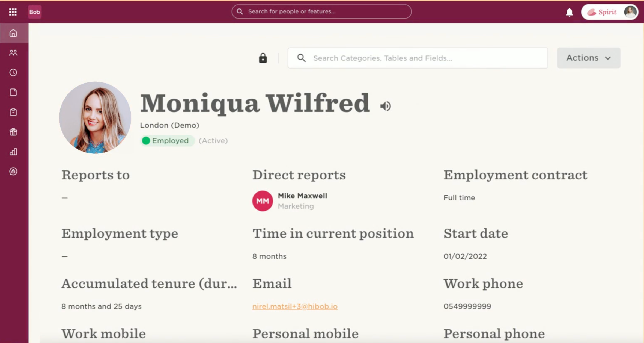
Task: Open the apps grid menu icon
Action: click(13, 12)
